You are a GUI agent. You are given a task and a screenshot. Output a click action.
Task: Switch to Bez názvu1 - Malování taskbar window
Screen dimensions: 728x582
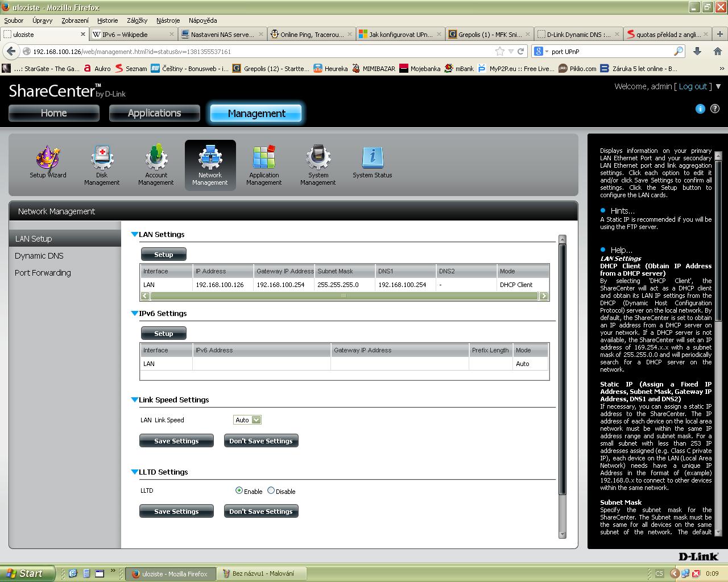coord(263,573)
